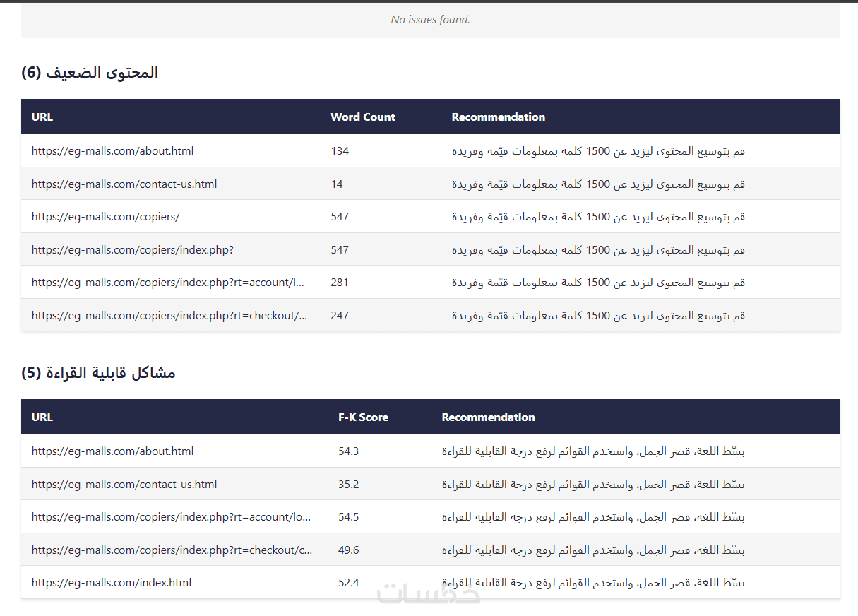The width and height of the screenshot is (858, 616).
Task: Select word count value 14
Action: pos(337,184)
